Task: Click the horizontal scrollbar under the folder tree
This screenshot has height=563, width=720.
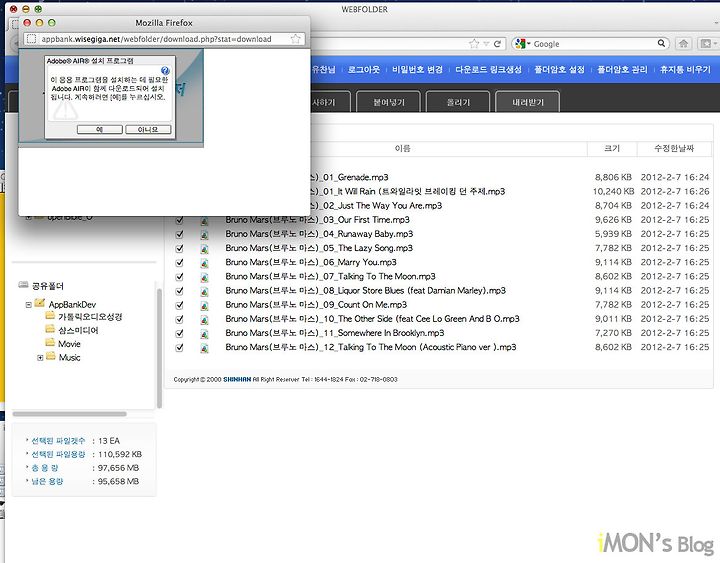Action: pos(69,414)
